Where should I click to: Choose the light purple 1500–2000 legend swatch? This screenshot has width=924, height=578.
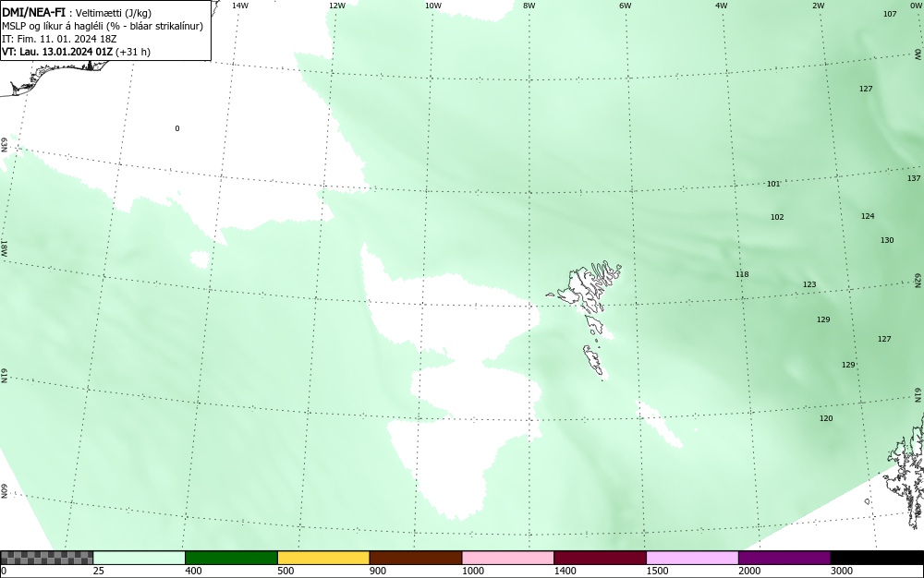(x=692, y=558)
